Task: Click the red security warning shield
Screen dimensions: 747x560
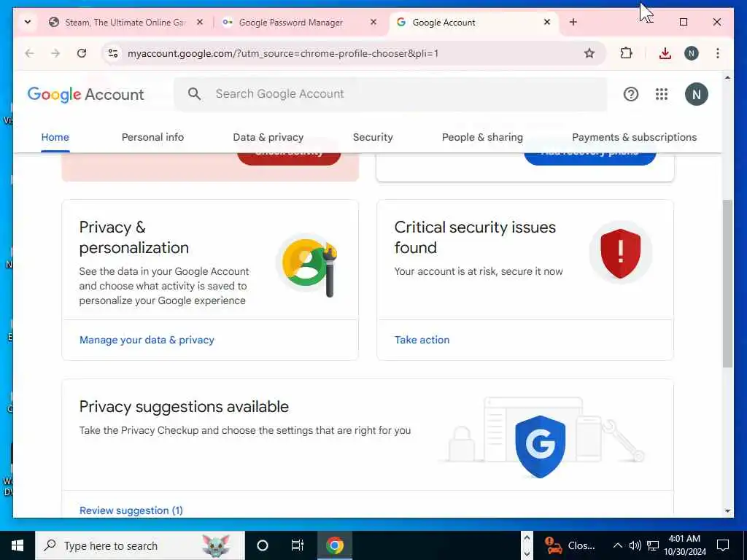Action: point(620,253)
